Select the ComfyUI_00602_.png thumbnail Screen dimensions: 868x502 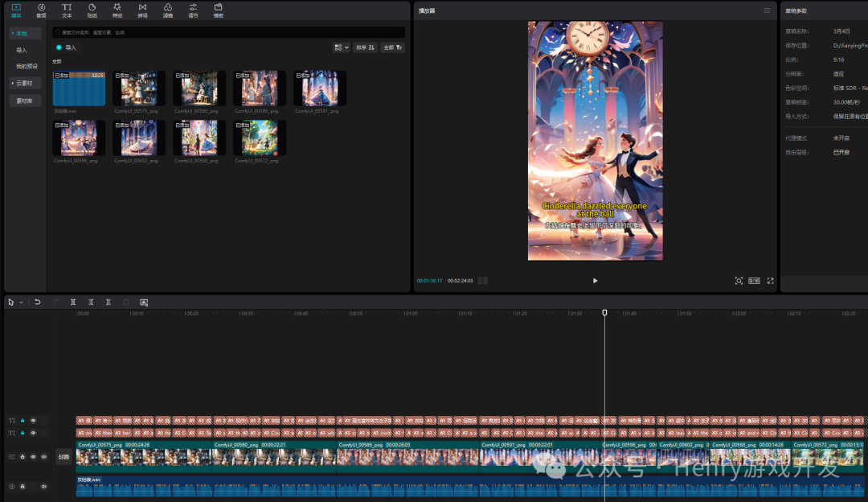(x=139, y=138)
